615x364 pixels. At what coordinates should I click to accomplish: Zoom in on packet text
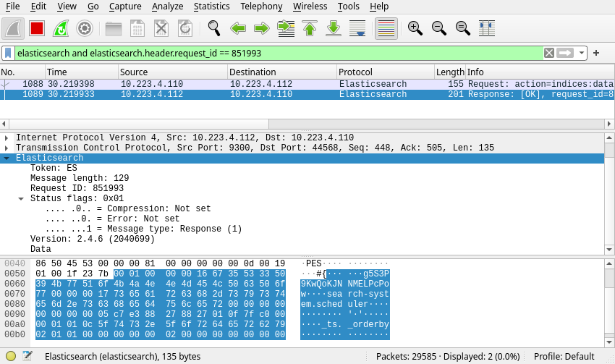click(415, 28)
